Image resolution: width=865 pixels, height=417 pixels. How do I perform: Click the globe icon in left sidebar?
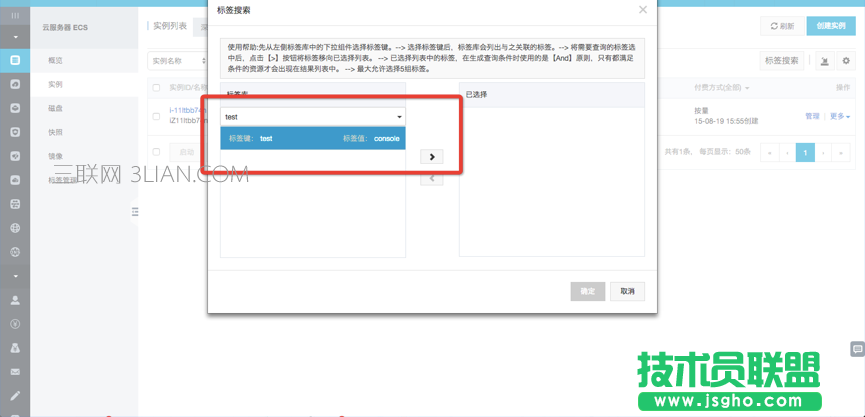15,227
